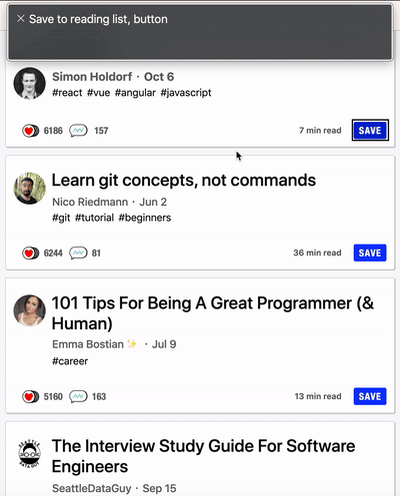Open 'The Interview Study Guide' article

[203, 456]
